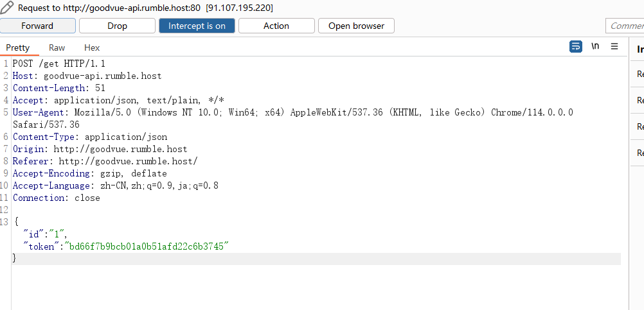This screenshot has width=644, height=310.
Task: Open the Action dropdown menu
Action: (276, 26)
